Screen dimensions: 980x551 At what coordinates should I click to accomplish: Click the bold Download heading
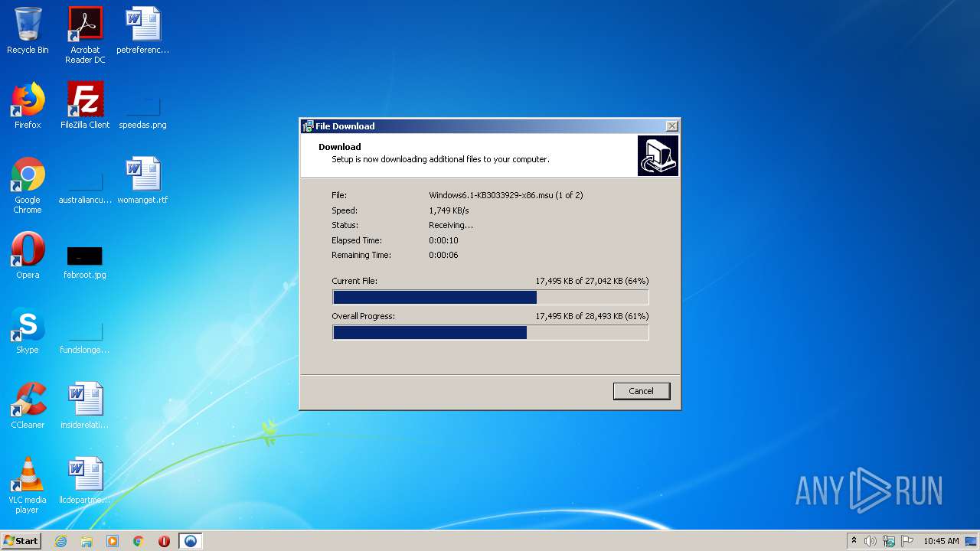(340, 147)
